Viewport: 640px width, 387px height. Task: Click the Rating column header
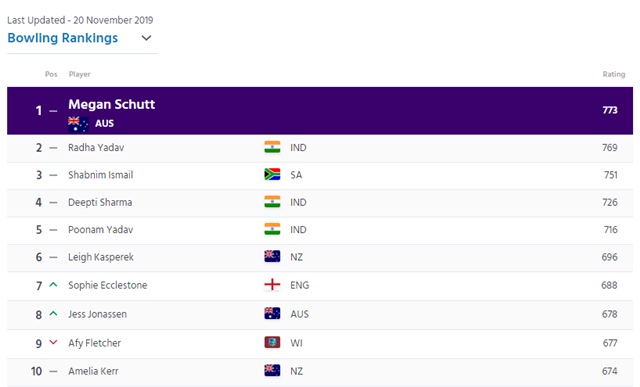[613, 74]
